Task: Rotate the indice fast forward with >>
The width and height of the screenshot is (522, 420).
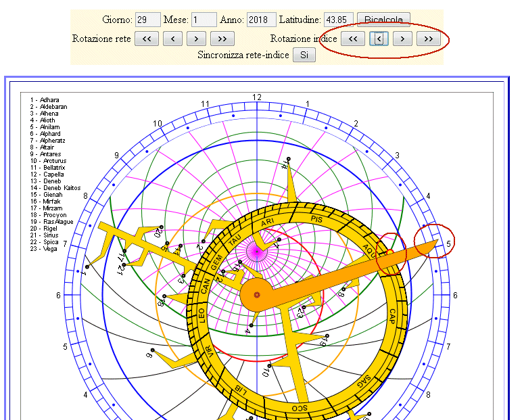Action: point(428,39)
